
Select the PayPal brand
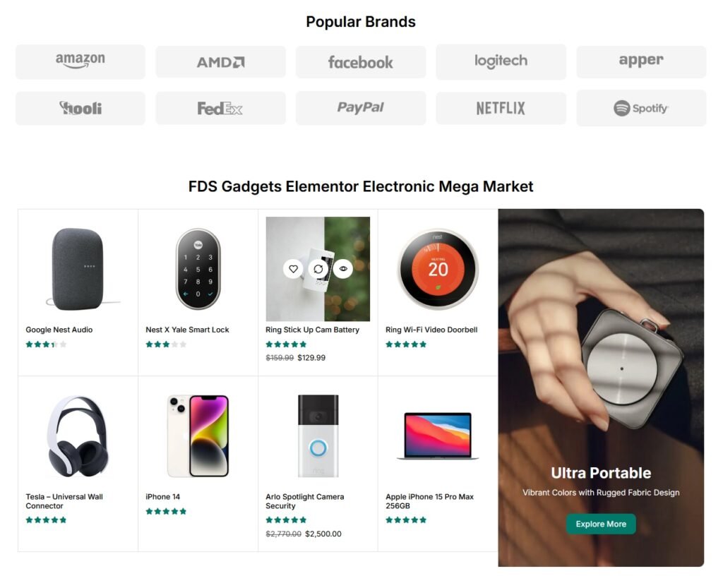point(360,108)
